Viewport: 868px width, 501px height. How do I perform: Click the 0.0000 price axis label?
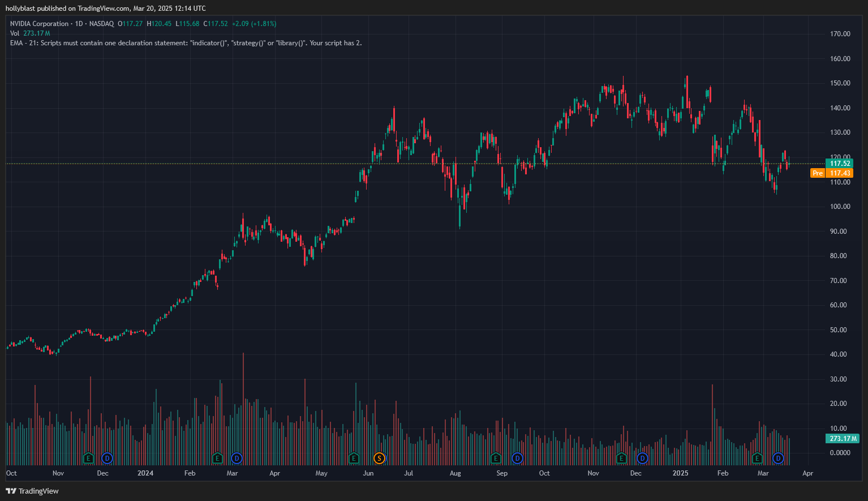pyautogui.click(x=840, y=453)
